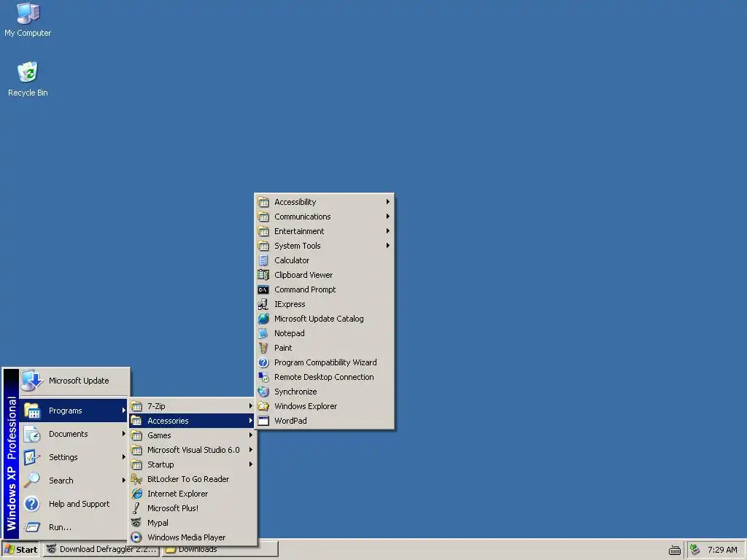Click the Start button
747x560 pixels.
(x=20, y=550)
